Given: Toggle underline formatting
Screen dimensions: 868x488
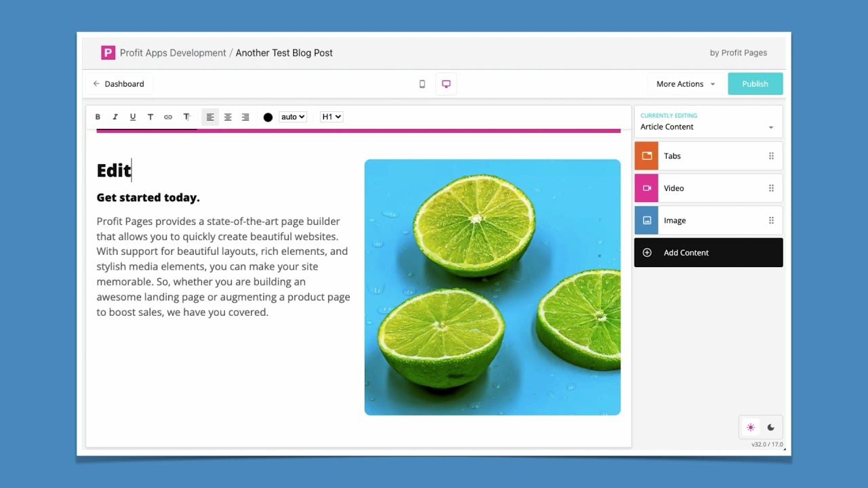Looking at the screenshot, I should pyautogui.click(x=133, y=117).
